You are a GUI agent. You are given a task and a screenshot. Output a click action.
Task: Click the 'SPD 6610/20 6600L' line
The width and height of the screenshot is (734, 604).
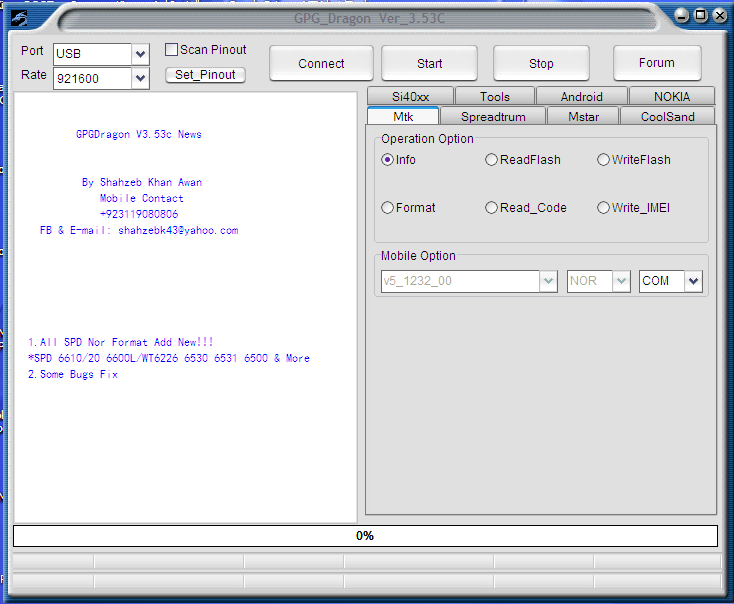[169, 358]
